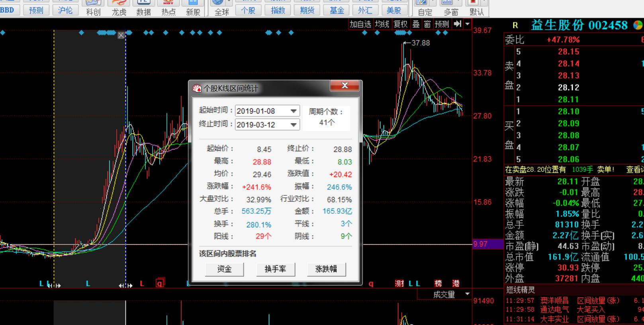Click the 卖单! alert text
This screenshot has height=325, width=644.
pyautogui.click(x=605, y=169)
